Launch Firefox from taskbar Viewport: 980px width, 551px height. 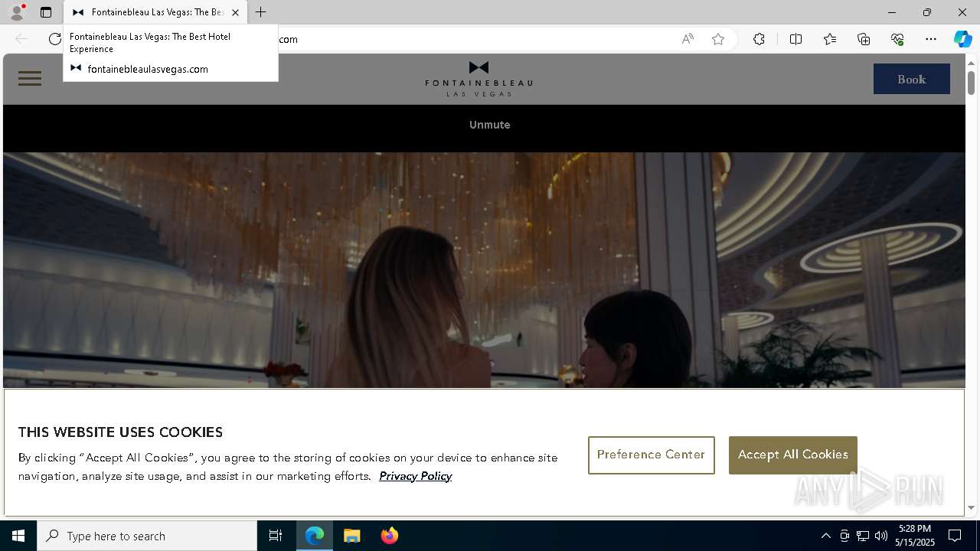click(390, 536)
